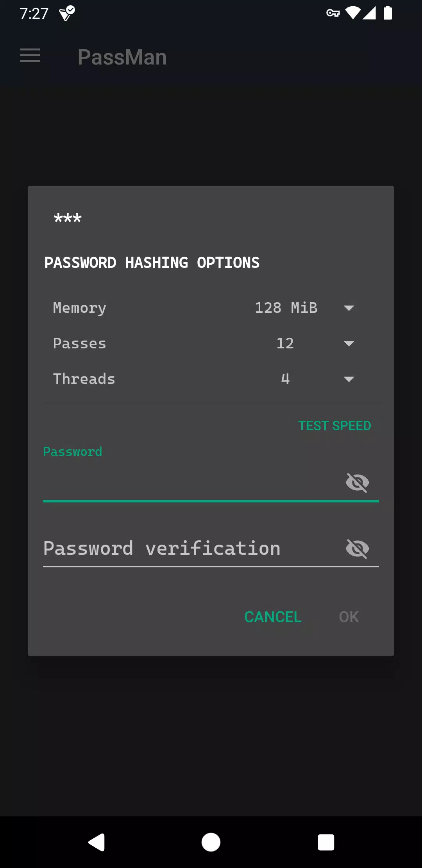Toggle visibility of password verification field
422x868 pixels.
[x=357, y=549]
